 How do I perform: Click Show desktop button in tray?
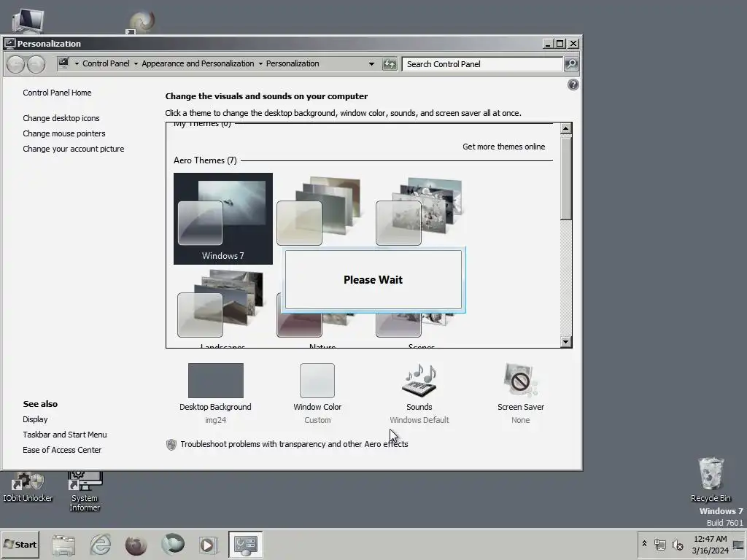[x=738, y=544]
